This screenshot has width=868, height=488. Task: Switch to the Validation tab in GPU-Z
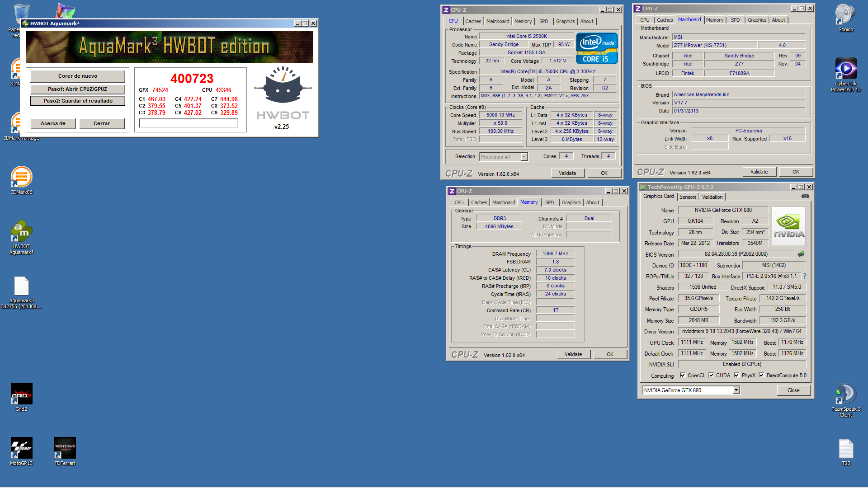click(712, 197)
